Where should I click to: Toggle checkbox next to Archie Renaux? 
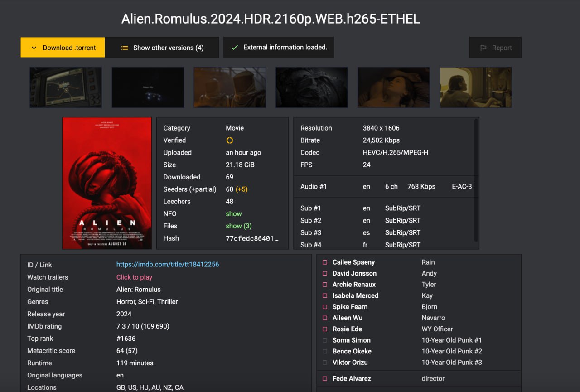click(x=324, y=285)
